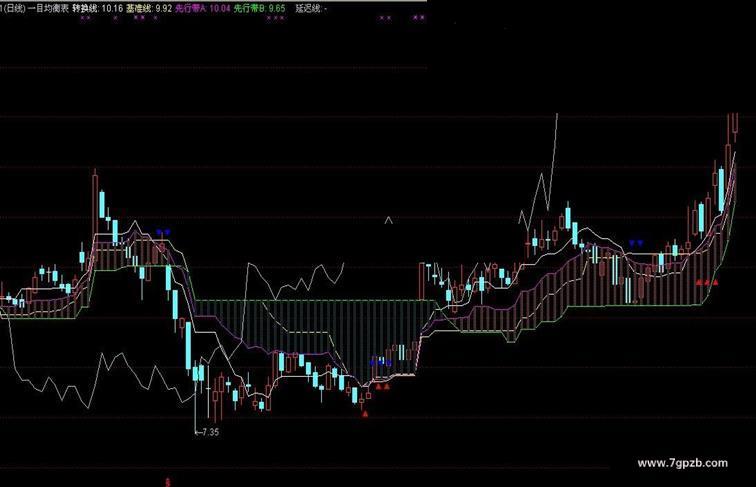This screenshot has height=487, width=756.
Task: Click the magenta 先行带A: 10.04 label
Action: (202, 8)
